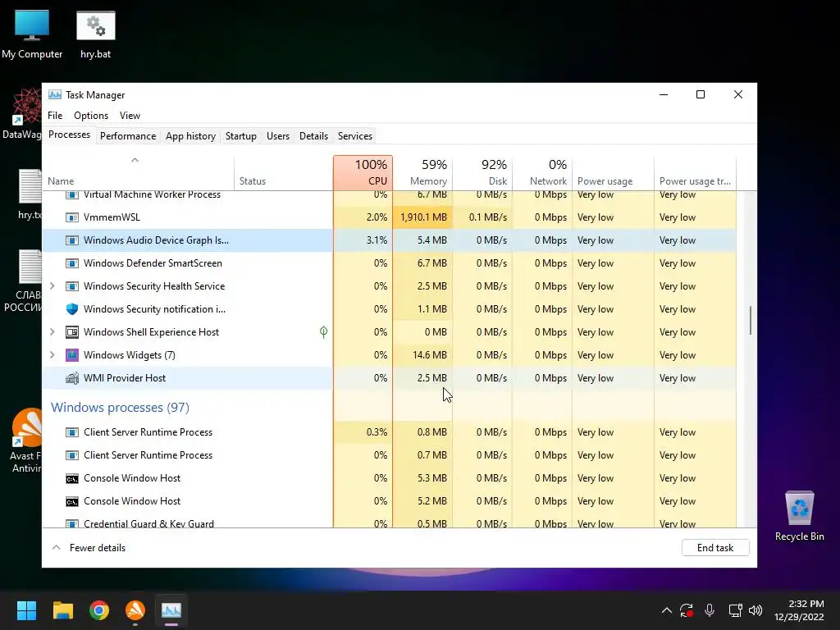
Task: Click the VmmemWSL process icon
Action: click(72, 217)
